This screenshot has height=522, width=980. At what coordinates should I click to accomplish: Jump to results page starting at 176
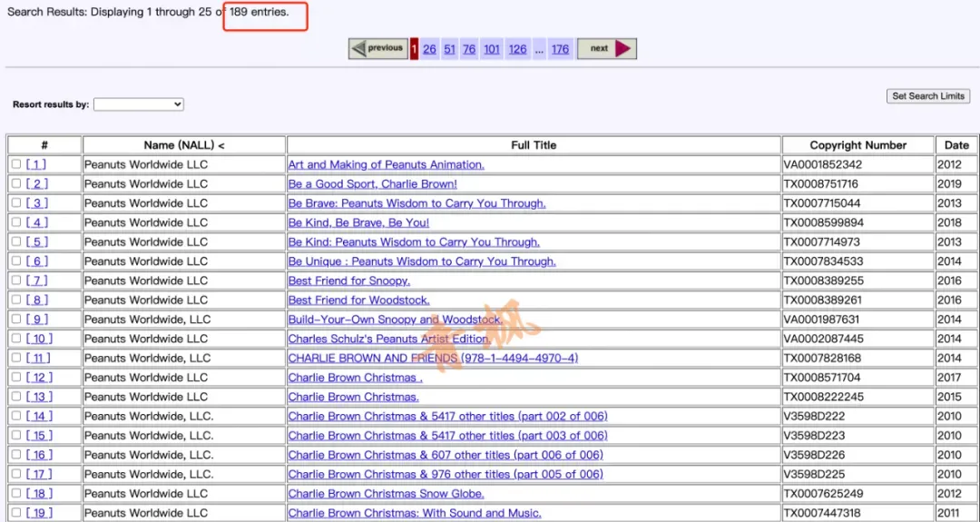click(561, 49)
